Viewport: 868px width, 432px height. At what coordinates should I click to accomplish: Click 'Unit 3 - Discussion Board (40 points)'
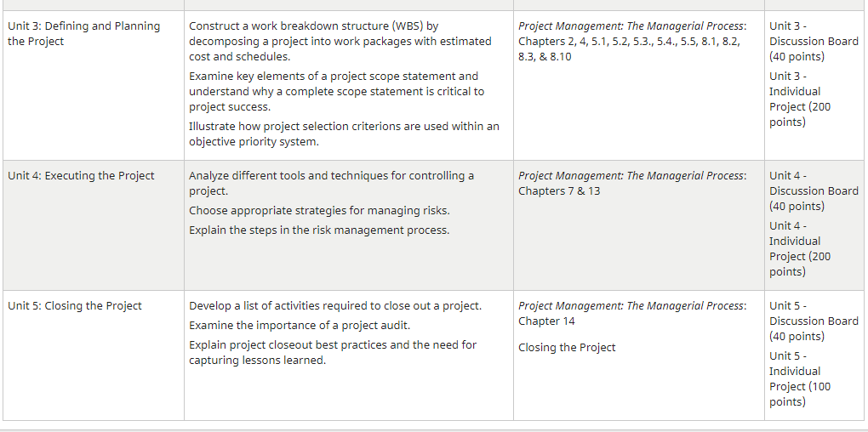(x=814, y=42)
